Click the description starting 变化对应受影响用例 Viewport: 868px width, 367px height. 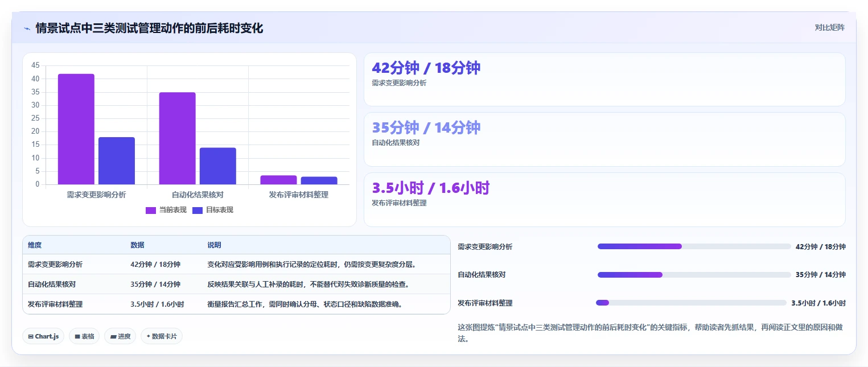click(312, 265)
